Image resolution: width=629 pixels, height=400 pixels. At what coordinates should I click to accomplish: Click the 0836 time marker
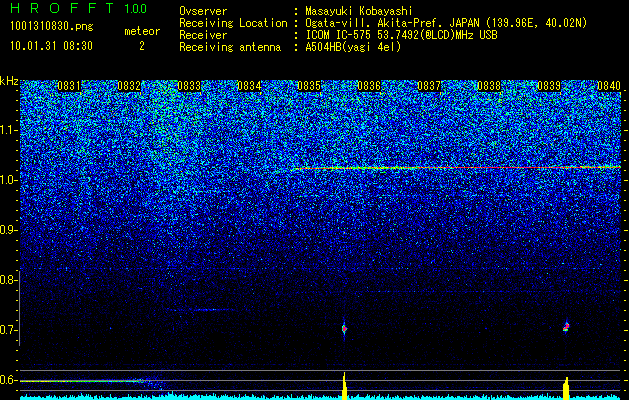coord(369,86)
